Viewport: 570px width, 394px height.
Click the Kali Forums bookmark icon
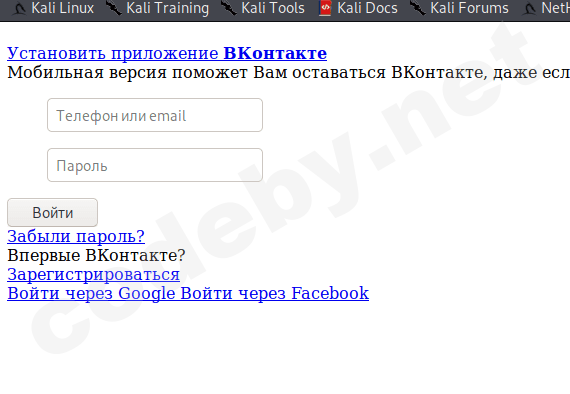point(418,8)
